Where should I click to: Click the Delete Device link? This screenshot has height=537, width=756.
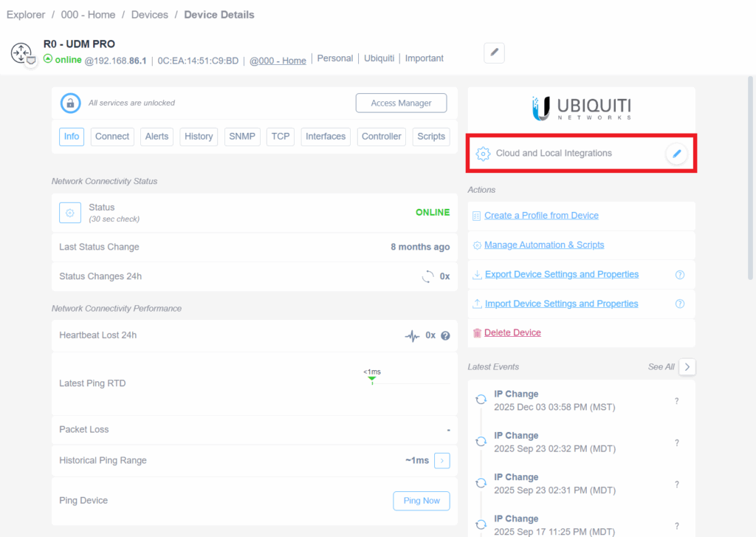(x=512, y=333)
